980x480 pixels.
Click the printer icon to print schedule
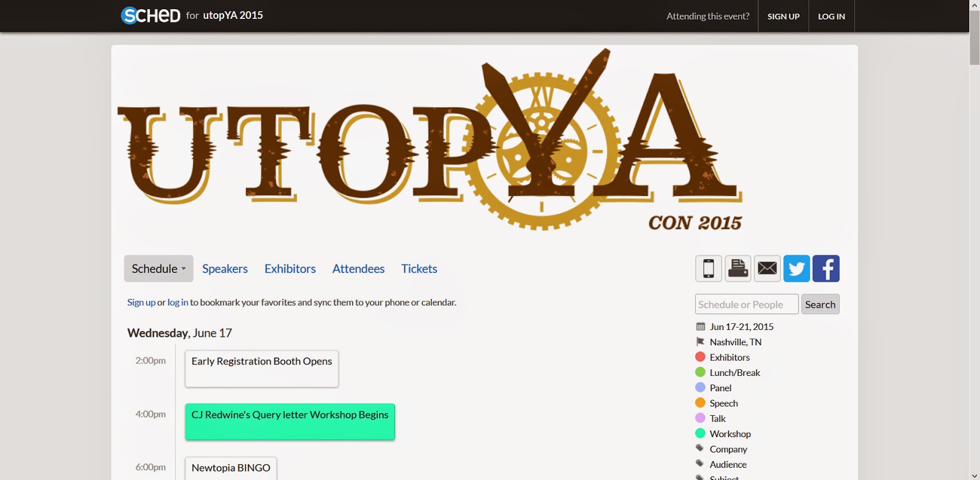[738, 269]
